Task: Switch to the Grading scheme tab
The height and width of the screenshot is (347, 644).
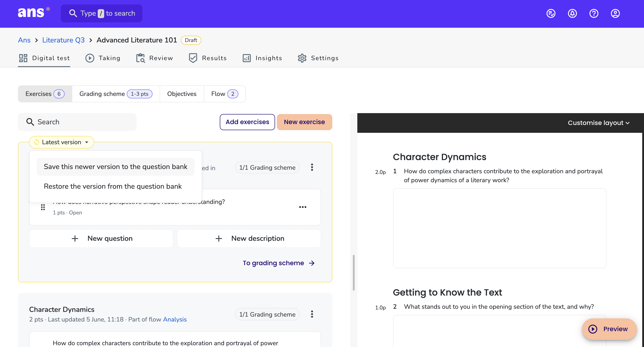Action: coord(116,94)
